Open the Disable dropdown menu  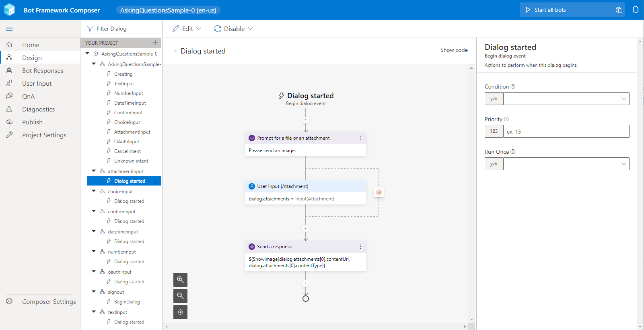[234, 29]
